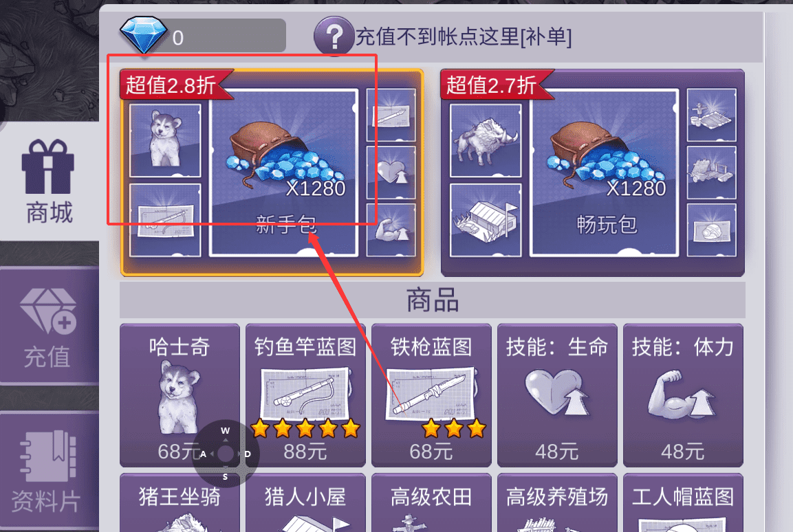Viewport: 793px width, 532px height.
Task: Buy the 哈士奇 item for 68元
Action: (180, 395)
